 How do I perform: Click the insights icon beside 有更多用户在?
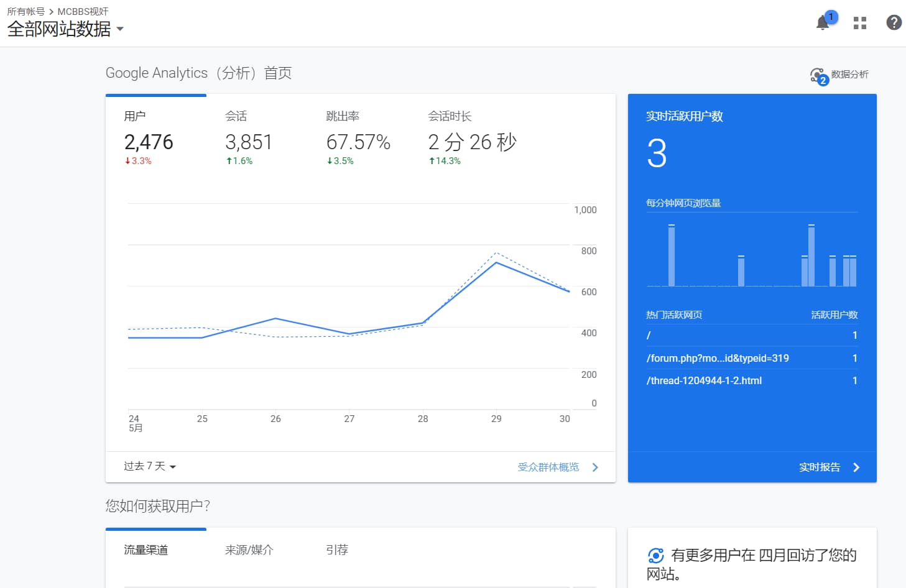click(655, 555)
